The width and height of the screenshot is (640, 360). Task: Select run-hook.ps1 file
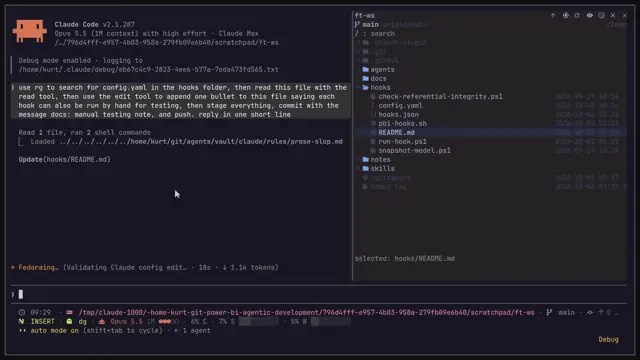[402, 142]
